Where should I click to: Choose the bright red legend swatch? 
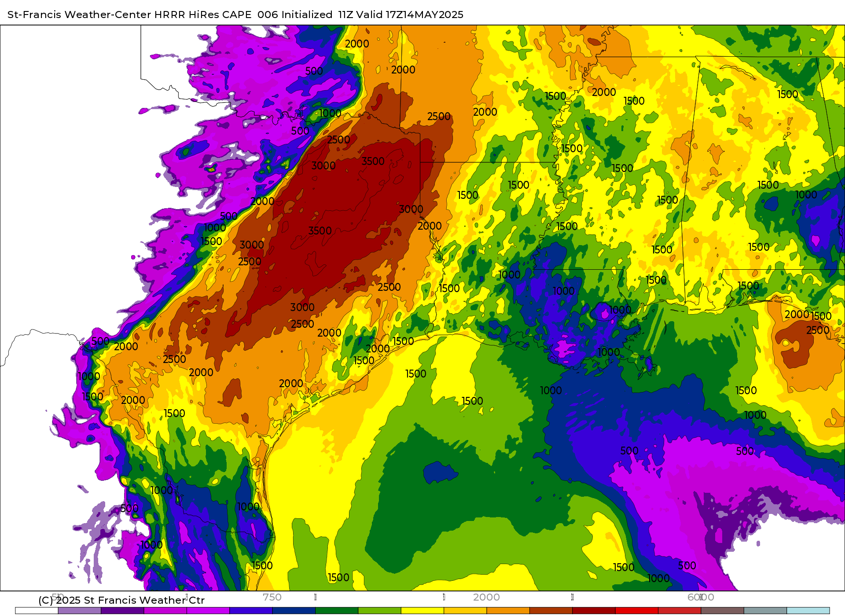coord(637,611)
